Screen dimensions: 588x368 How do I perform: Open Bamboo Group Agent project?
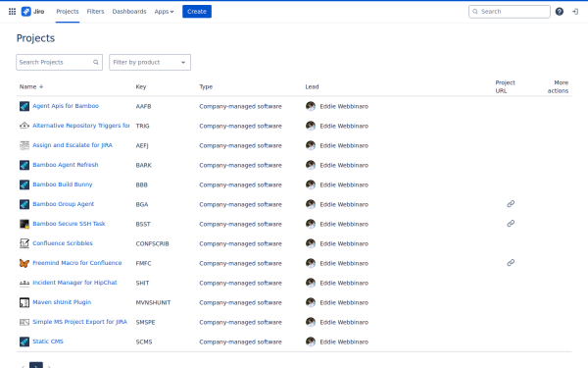(64, 204)
